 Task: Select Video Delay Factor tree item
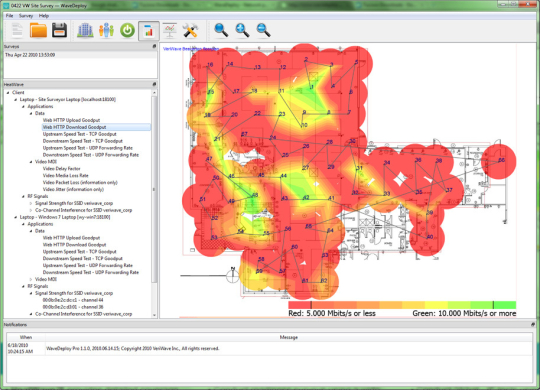point(61,168)
